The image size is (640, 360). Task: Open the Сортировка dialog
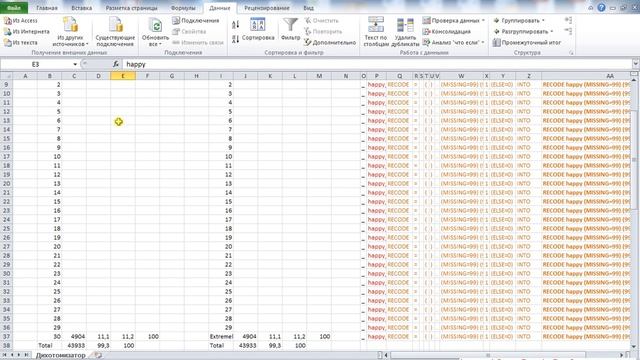(x=258, y=29)
